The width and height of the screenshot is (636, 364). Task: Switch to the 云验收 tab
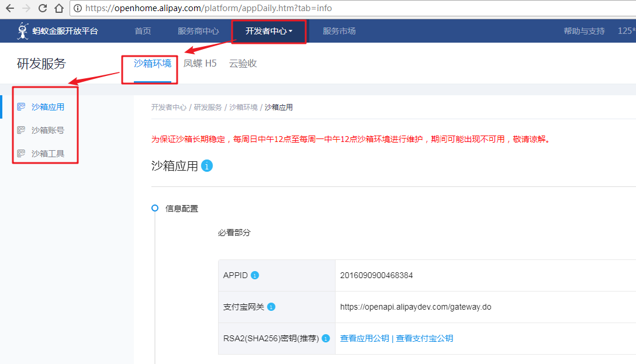pyautogui.click(x=243, y=63)
